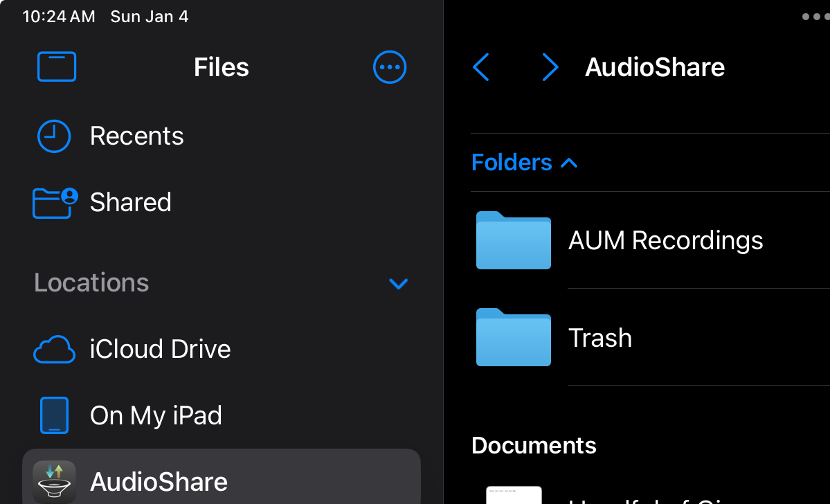This screenshot has width=830, height=504.
Task: Open the document thumbnail under Documents
Action: (514, 495)
